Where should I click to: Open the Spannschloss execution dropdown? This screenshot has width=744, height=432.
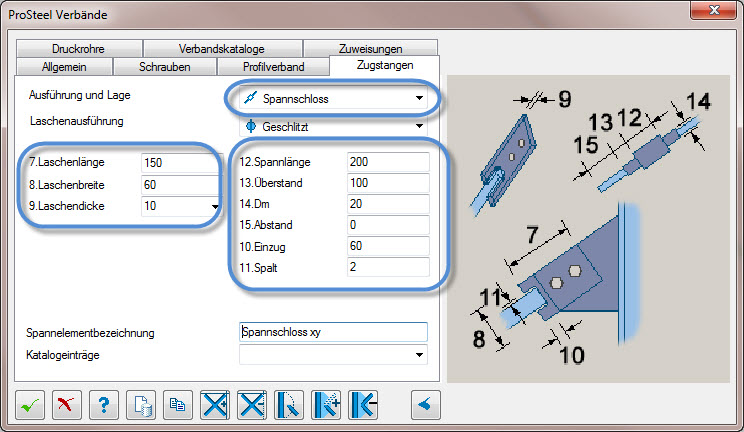click(333, 98)
